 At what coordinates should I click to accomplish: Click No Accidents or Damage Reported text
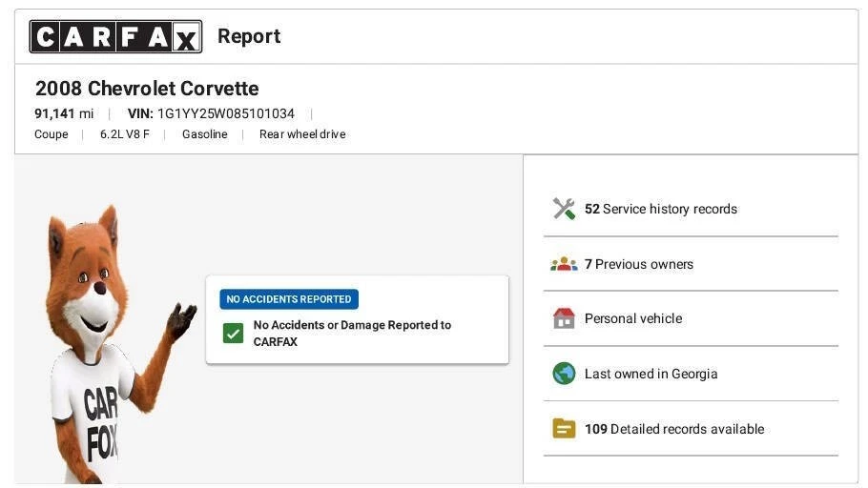(x=352, y=333)
